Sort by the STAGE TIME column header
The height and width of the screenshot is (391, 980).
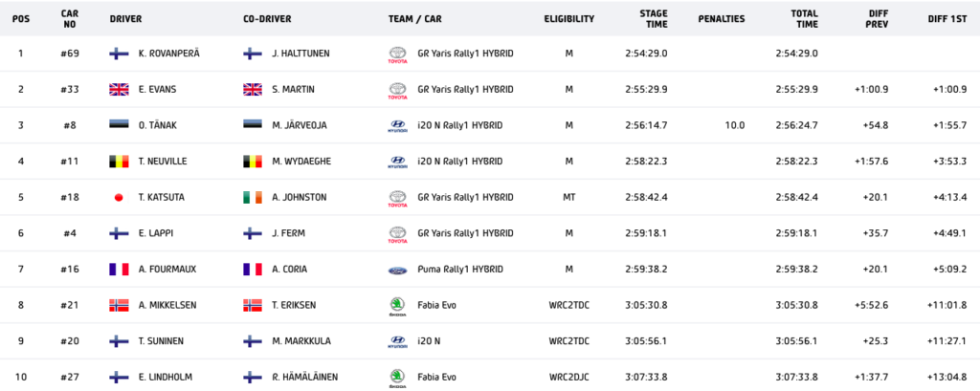[x=653, y=18]
